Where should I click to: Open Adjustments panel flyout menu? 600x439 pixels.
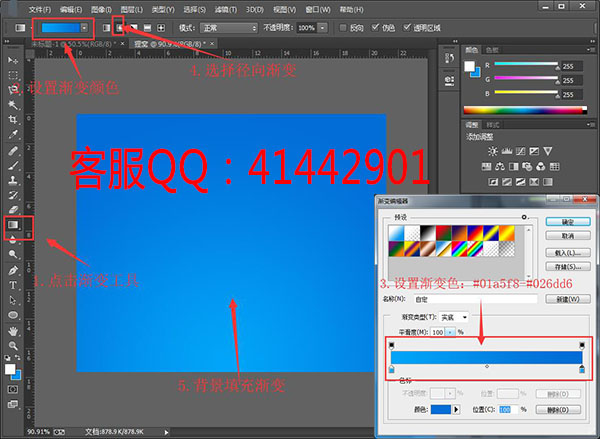coord(589,125)
